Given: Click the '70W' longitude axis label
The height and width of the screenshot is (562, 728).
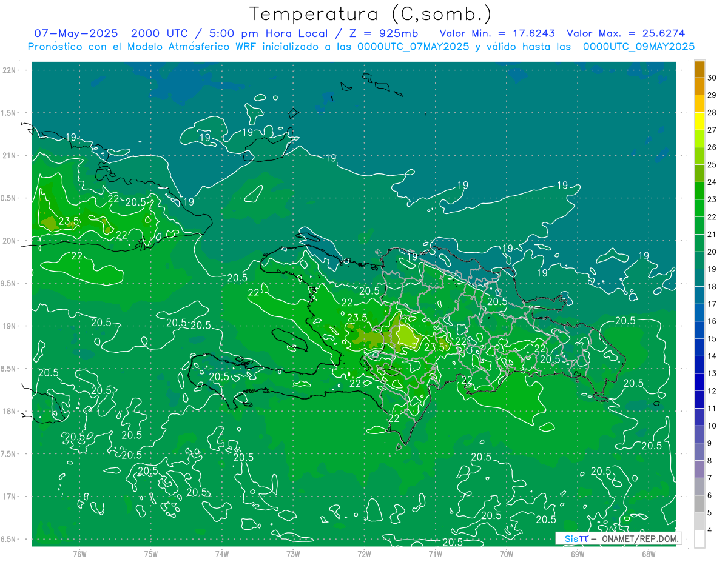Looking at the screenshot, I should (x=507, y=554).
